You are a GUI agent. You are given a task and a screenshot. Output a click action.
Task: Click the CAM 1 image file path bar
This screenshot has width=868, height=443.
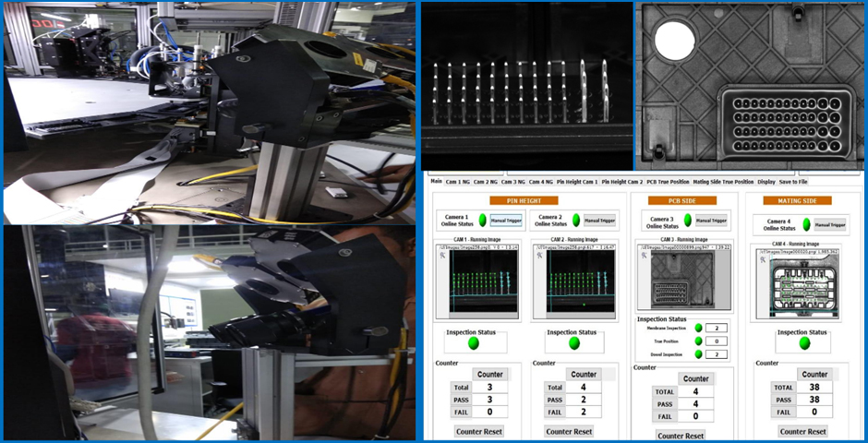click(477, 247)
